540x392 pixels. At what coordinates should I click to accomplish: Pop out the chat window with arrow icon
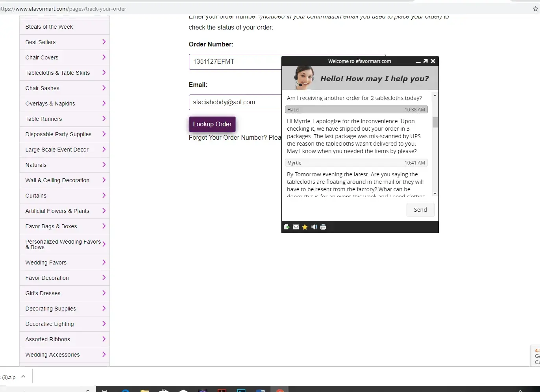pyautogui.click(x=425, y=61)
